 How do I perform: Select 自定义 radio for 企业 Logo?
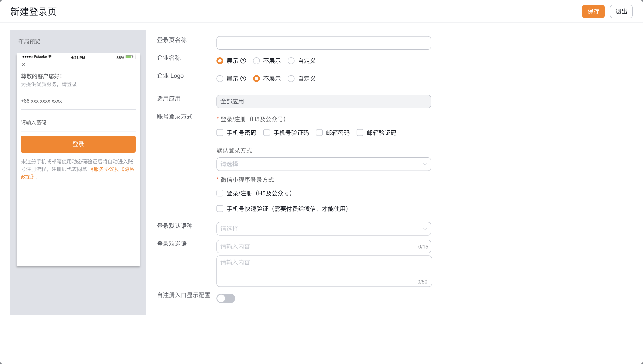click(x=291, y=79)
